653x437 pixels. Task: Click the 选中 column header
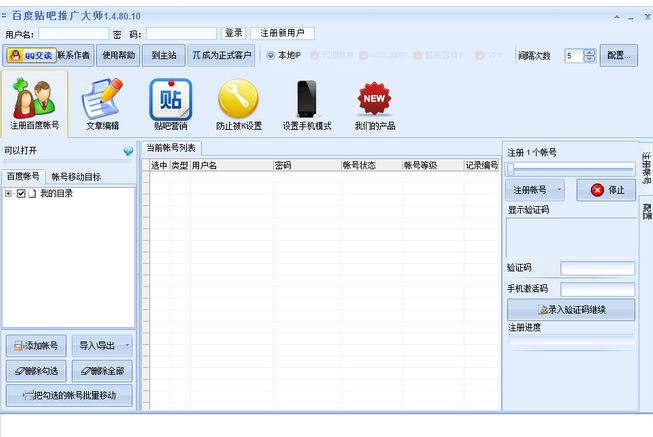tap(160, 165)
